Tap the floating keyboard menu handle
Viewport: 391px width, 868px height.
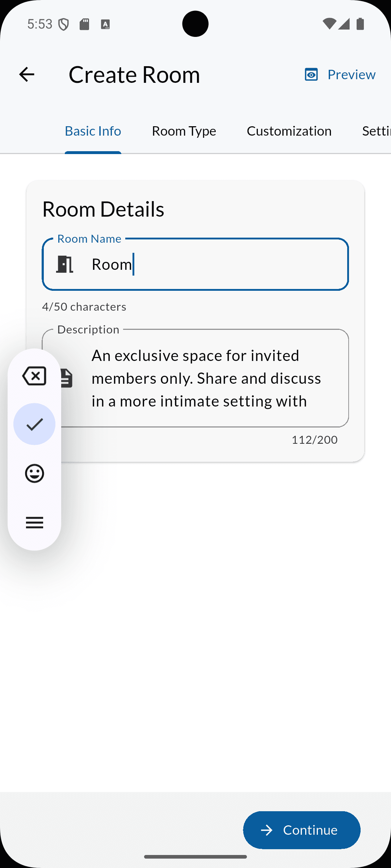[34, 523]
